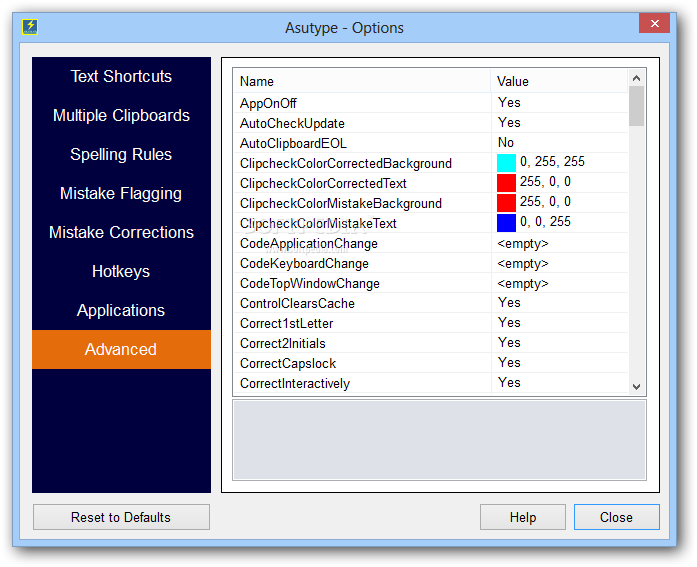The height and width of the screenshot is (567, 697).
Task: Click the Asutype lightning app icon
Action: (30, 27)
